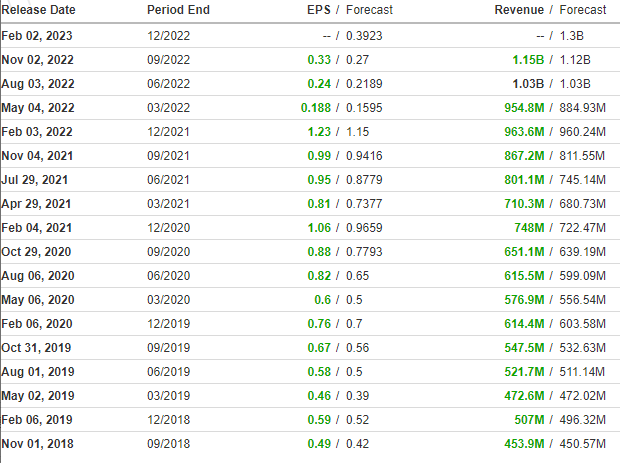Click period end 09/2020
Image resolution: width=620 pixels, height=463 pixels.
point(168,252)
